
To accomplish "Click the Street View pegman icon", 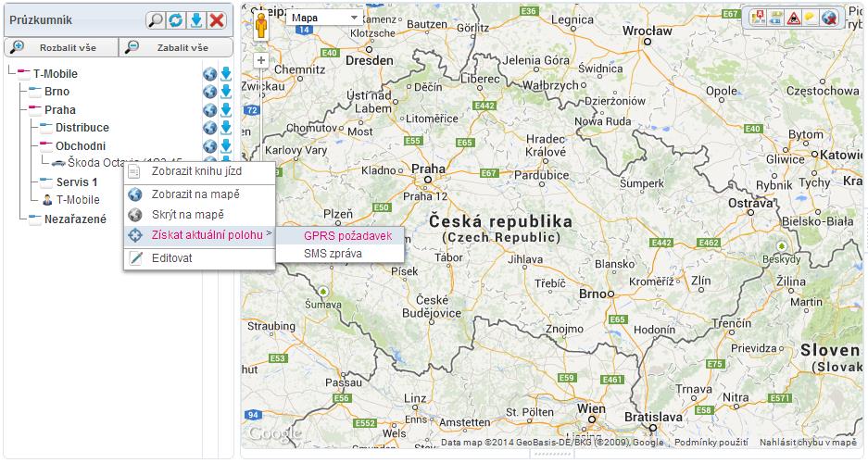I will tap(260, 26).
